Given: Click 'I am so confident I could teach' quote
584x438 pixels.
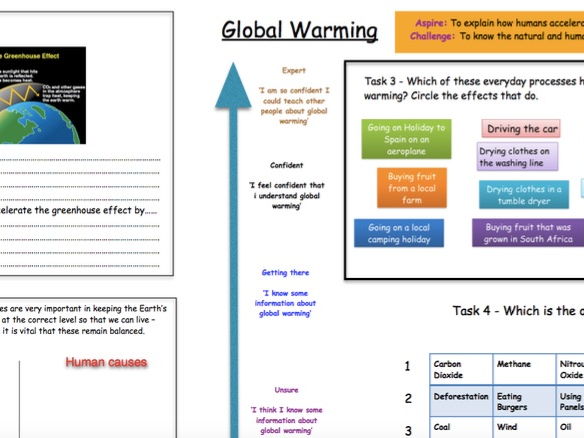Looking at the screenshot, I should tap(294, 106).
